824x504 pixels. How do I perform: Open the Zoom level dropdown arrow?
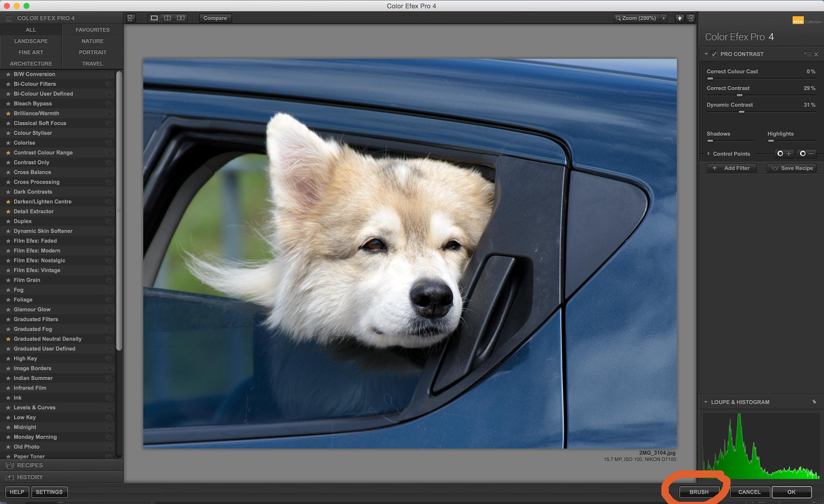[x=664, y=18]
